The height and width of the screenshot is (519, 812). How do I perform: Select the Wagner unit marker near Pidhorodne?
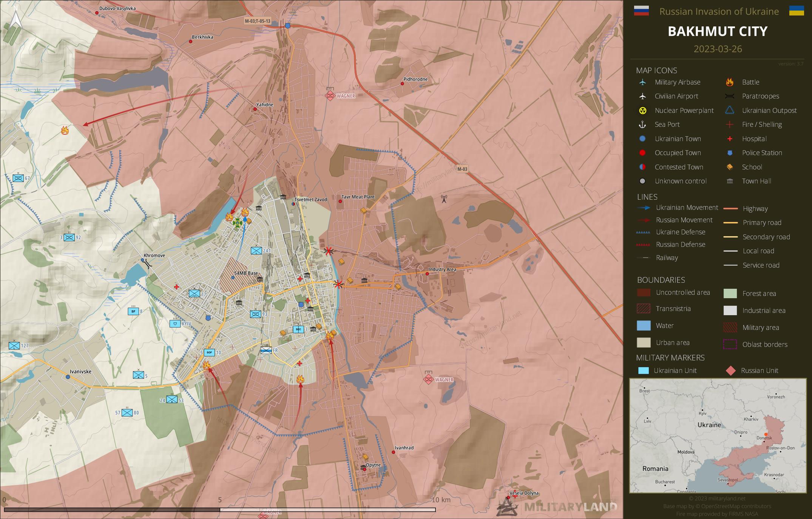(x=330, y=95)
